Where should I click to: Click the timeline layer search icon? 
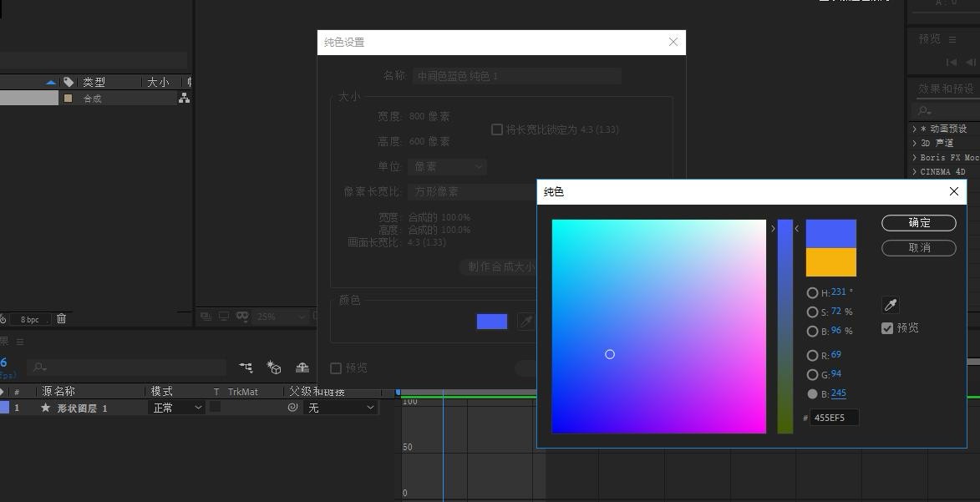[40, 368]
